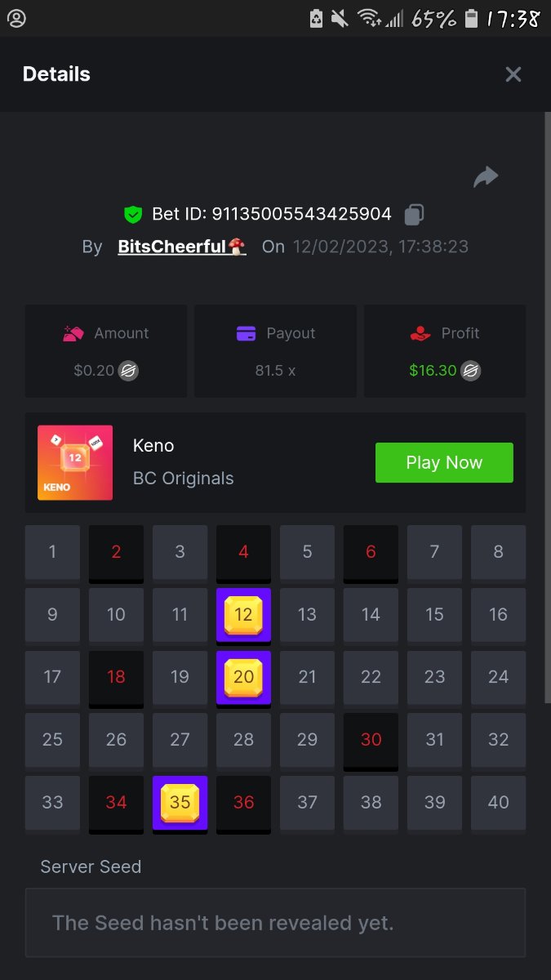
Task: Click Keno number 1 tile
Action: 52,552
